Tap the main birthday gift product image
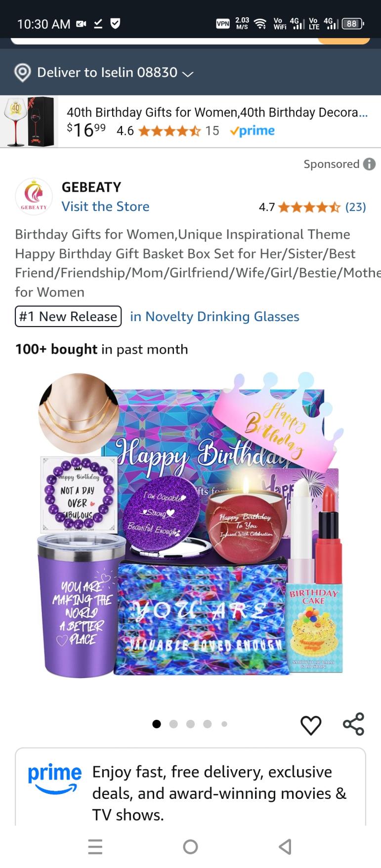The image size is (381, 868). pos(191,525)
